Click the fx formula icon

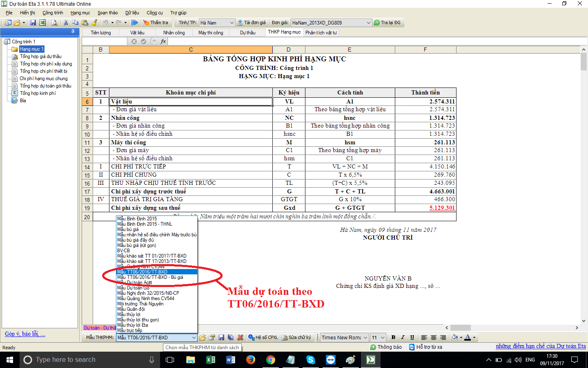[163, 41]
